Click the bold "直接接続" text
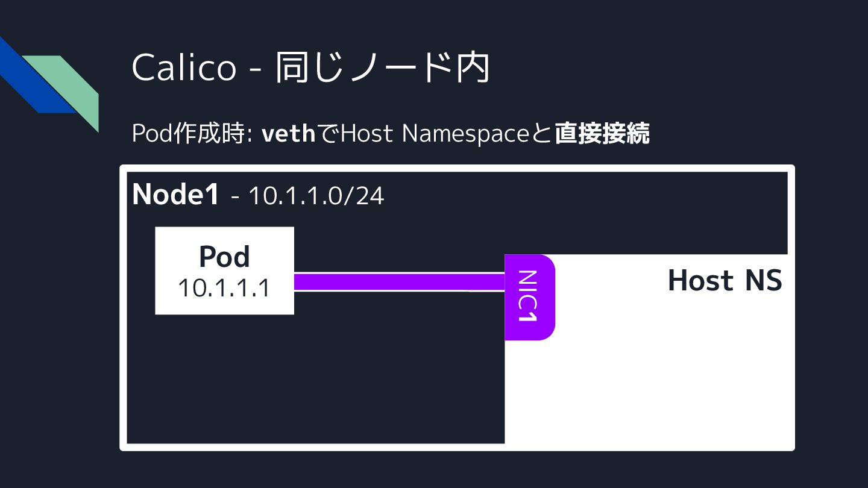Image resolution: width=868 pixels, height=488 pixels. pyautogui.click(x=602, y=134)
